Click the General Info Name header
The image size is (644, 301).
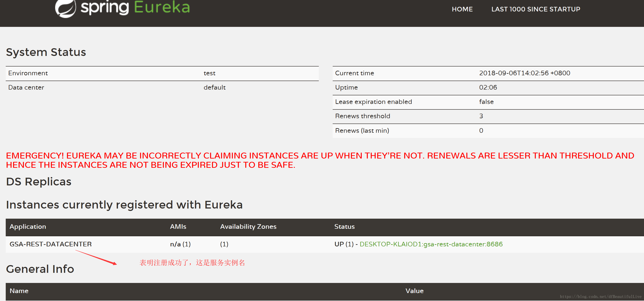(19, 291)
